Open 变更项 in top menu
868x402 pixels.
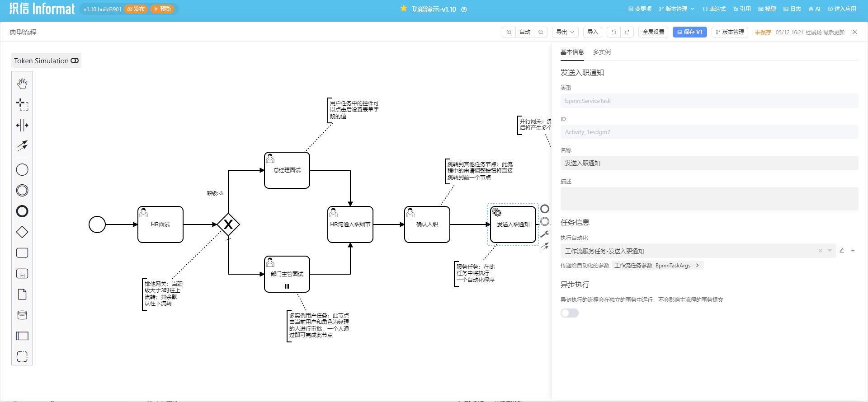(640, 9)
